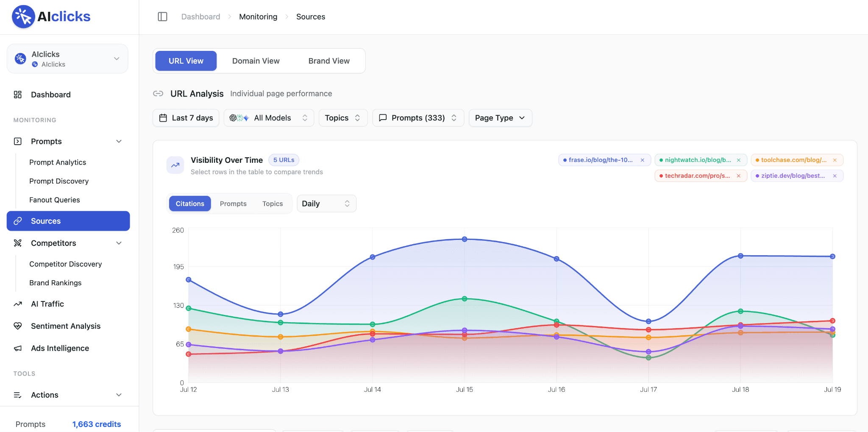Remove the techradar.com URL chip
The width and height of the screenshot is (868, 432).
[739, 176]
